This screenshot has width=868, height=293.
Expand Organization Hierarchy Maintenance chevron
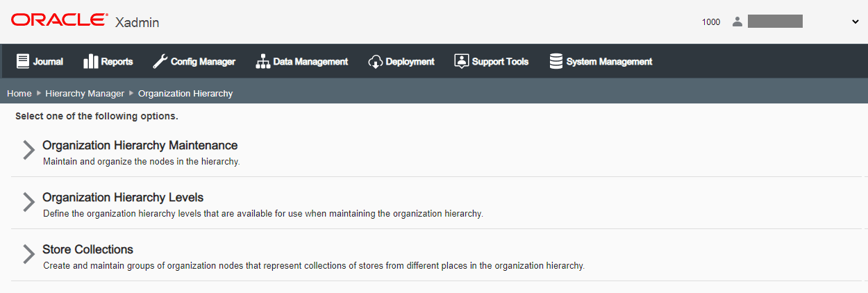click(x=28, y=150)
